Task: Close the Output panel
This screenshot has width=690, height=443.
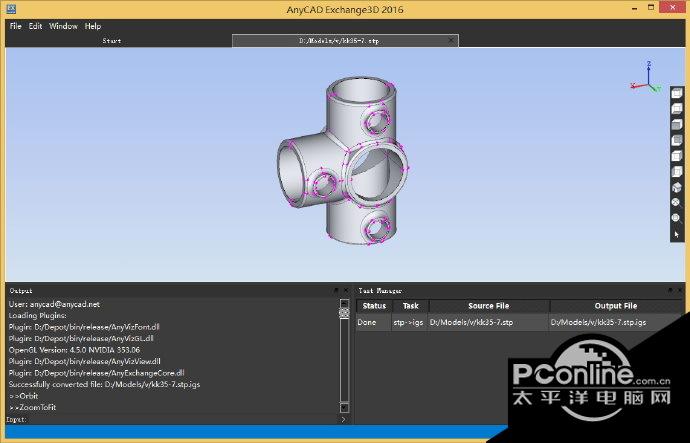Action: (346, 290)
